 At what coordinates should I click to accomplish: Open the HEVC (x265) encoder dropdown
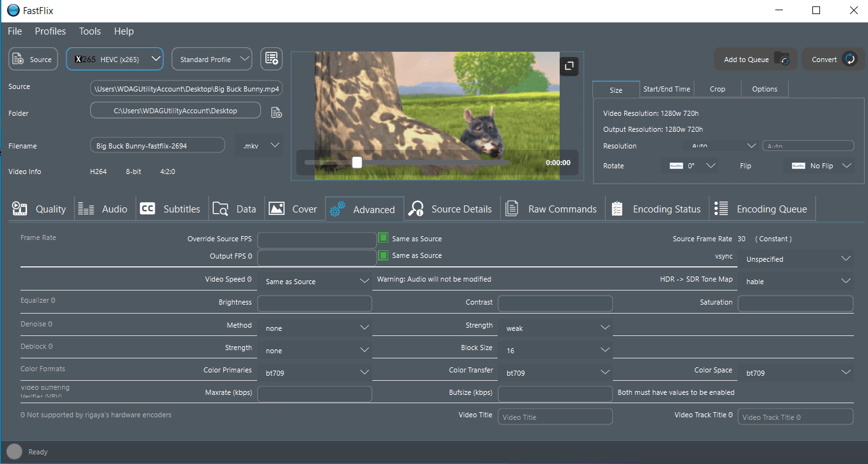pos(115,59)
